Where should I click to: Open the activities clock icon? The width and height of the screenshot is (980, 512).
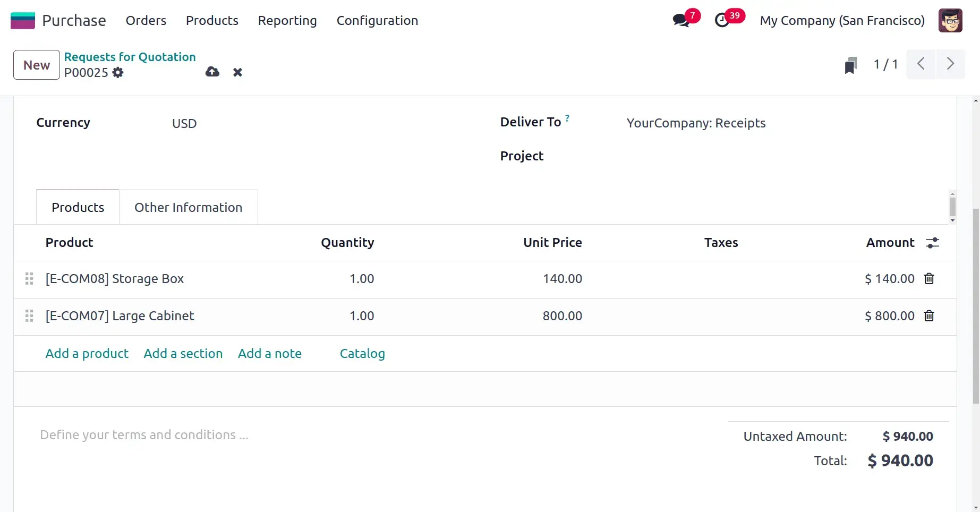click(722, 21)
